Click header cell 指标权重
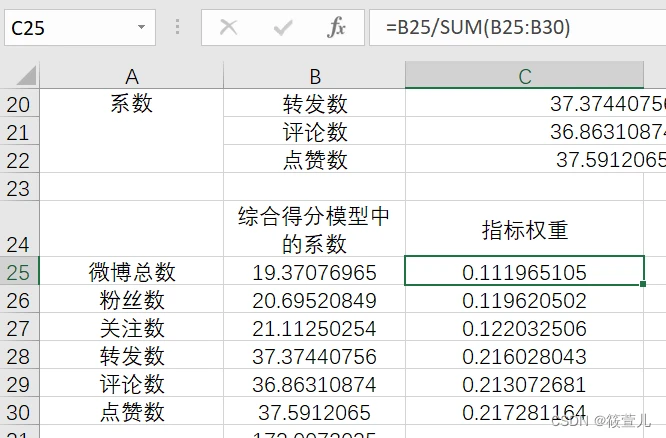The width and height of the screenshot is (666, 438). (525, 229)
